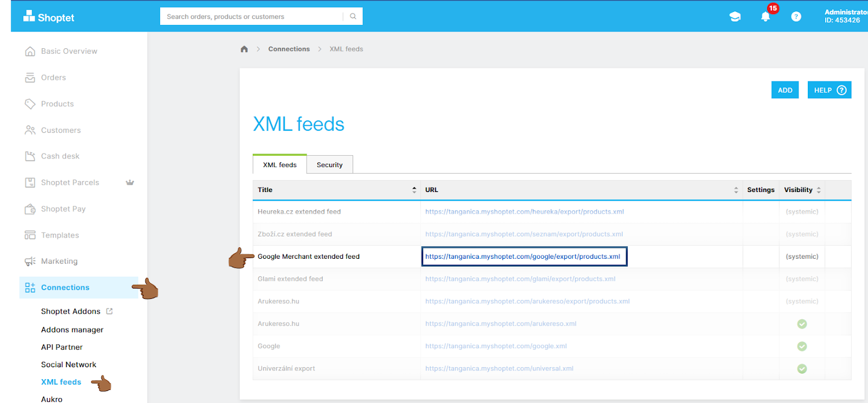The width and height of the screenshot is (868, 403).
Task: Click Connections breadcrumb link
Action: point(289,49)
